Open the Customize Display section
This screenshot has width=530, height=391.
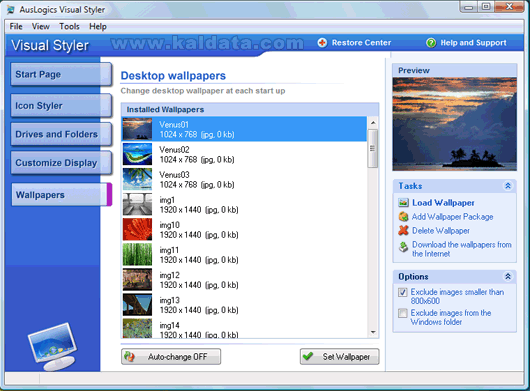(x=61, y=163)
